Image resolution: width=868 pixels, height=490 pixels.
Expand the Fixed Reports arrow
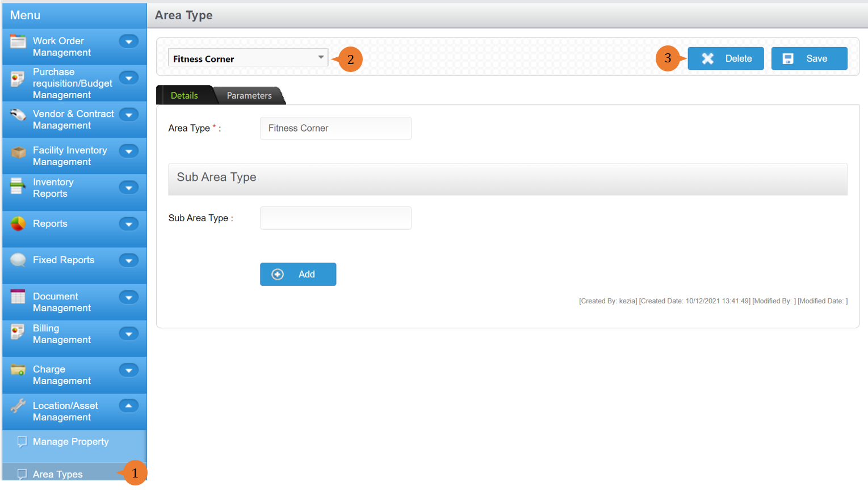tap(129, 260)
